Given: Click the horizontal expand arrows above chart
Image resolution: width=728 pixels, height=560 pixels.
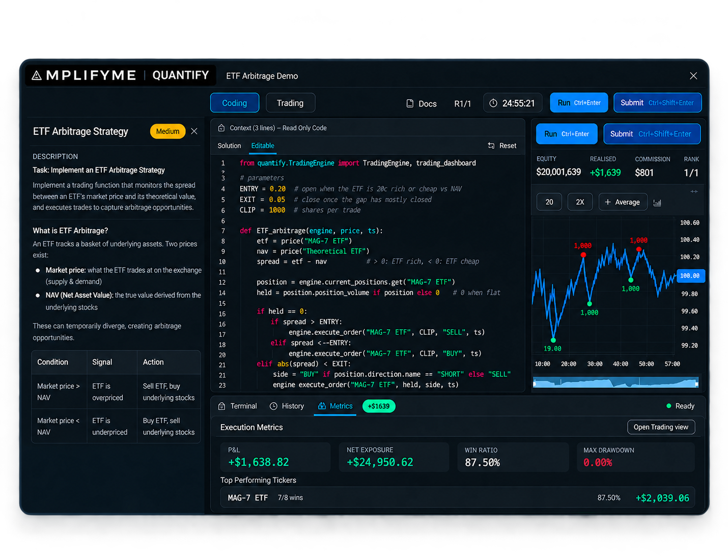Looking at the screenshot, I should tap(694, 191).
